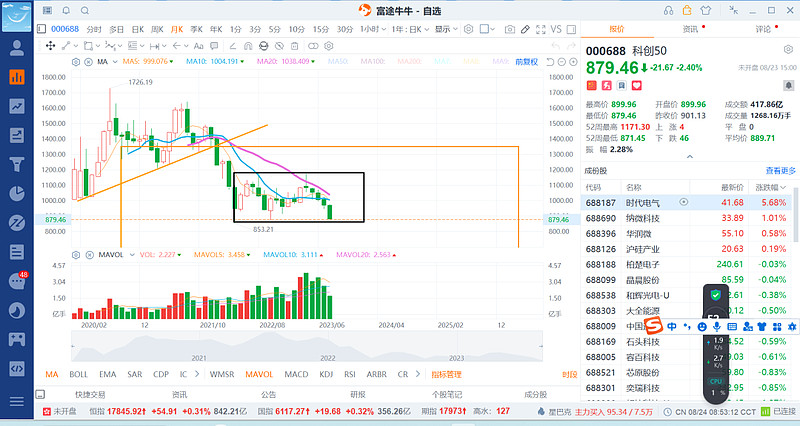Open the 1年:日K range dropdown
This screenshot has height=426, width=800.
pyautogui.click(x=410, y=29)
